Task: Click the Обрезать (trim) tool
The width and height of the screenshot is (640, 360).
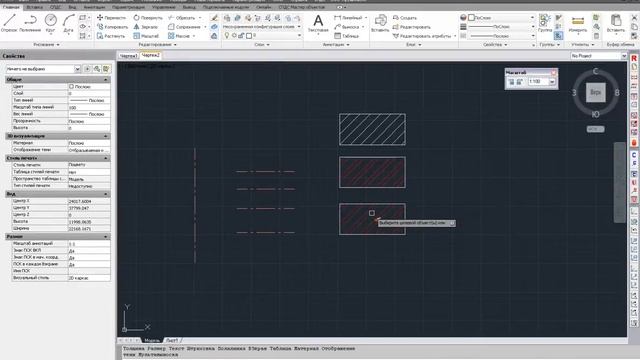Action: pos(182,18)
